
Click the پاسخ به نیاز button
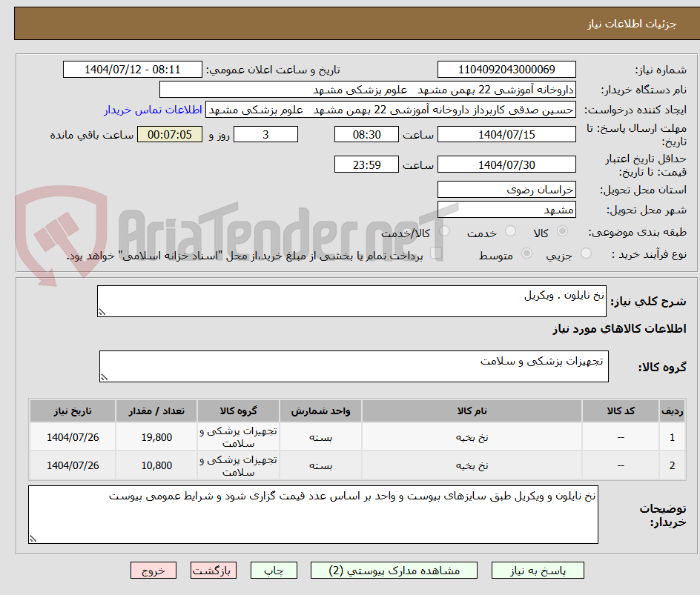pos(538,570)
